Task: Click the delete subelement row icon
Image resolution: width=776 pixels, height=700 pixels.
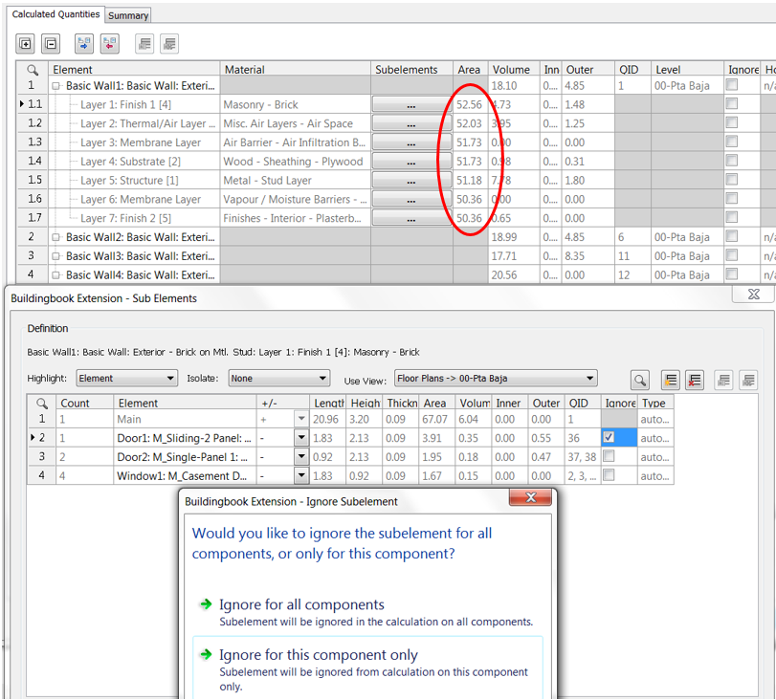Action: tap(695, 380)
